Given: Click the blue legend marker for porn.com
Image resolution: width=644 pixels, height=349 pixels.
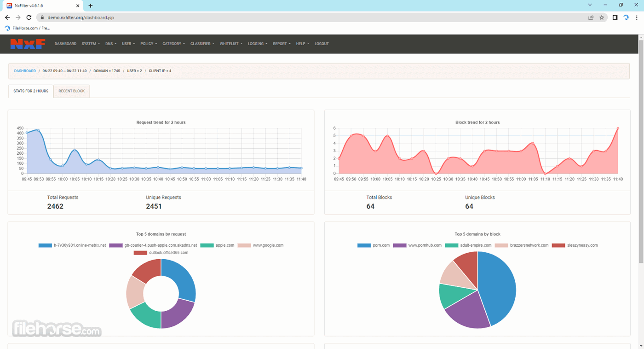Looking at the screenshot, I should (363, 245).
